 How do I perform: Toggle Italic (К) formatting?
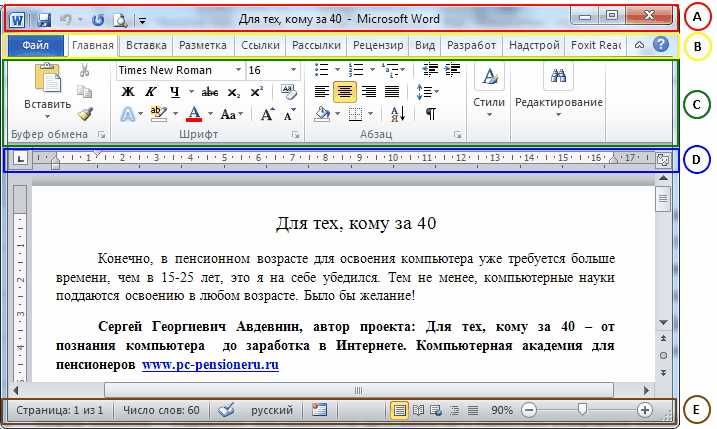[152, 92]
